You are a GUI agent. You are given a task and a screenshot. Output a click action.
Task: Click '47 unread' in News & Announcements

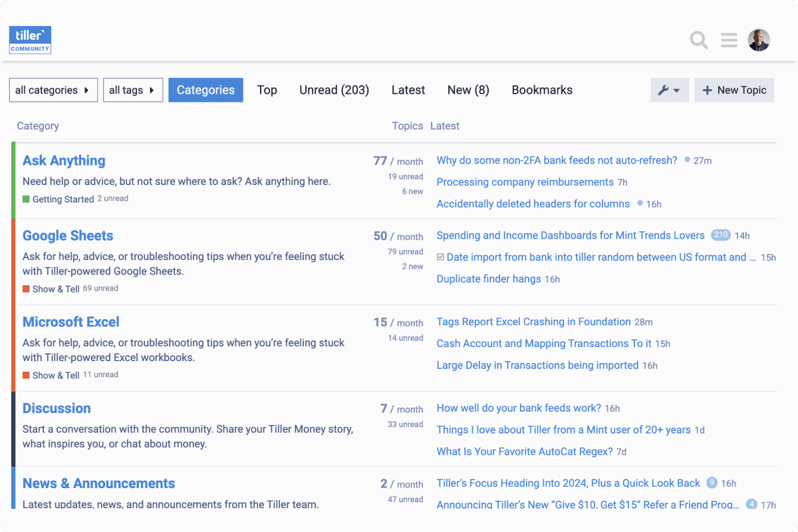[x=406, y=500]
